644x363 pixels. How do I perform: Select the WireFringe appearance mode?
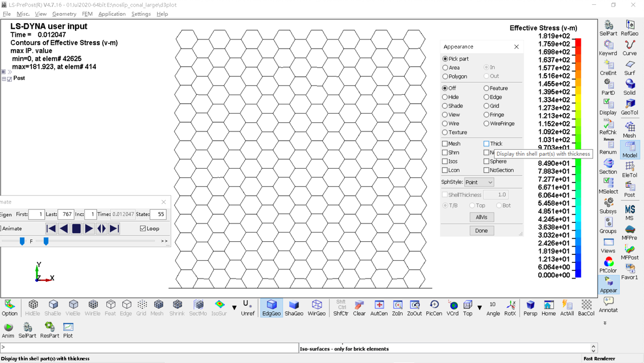point(486,123)
